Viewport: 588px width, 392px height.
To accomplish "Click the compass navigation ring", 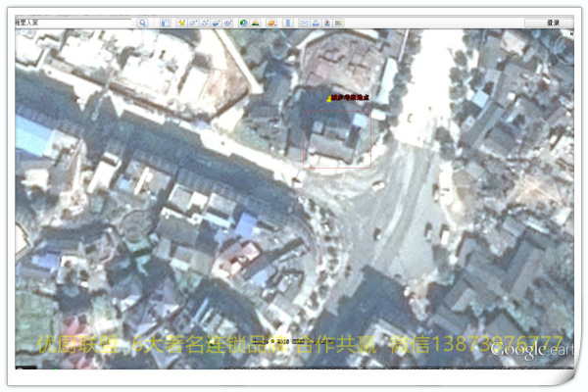I will 565,45.
